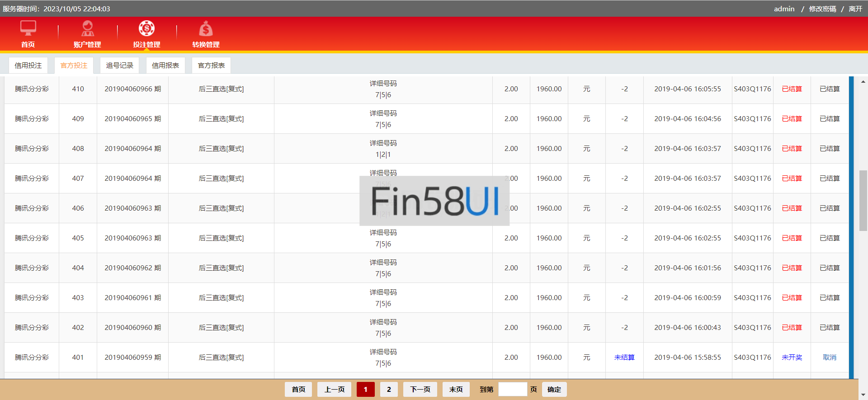Click 下一页 next page button

[420, 390]
